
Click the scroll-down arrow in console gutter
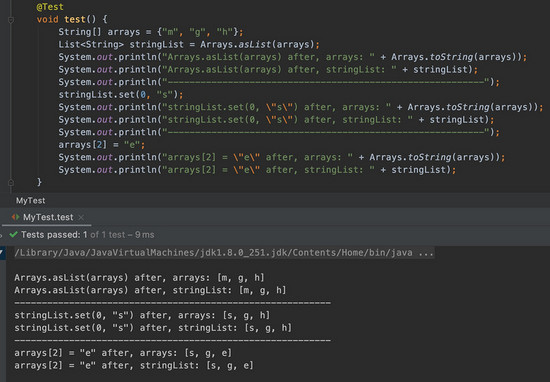(2, 253)
